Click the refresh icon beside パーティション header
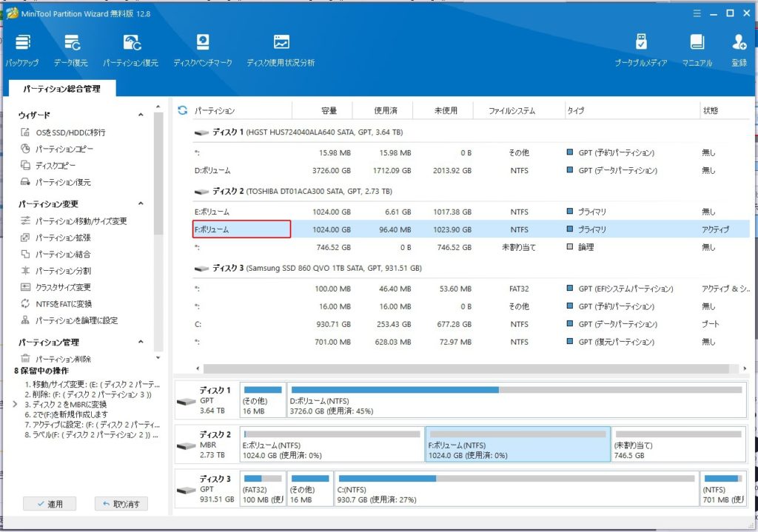758x532 pixels. coord(183,111)
